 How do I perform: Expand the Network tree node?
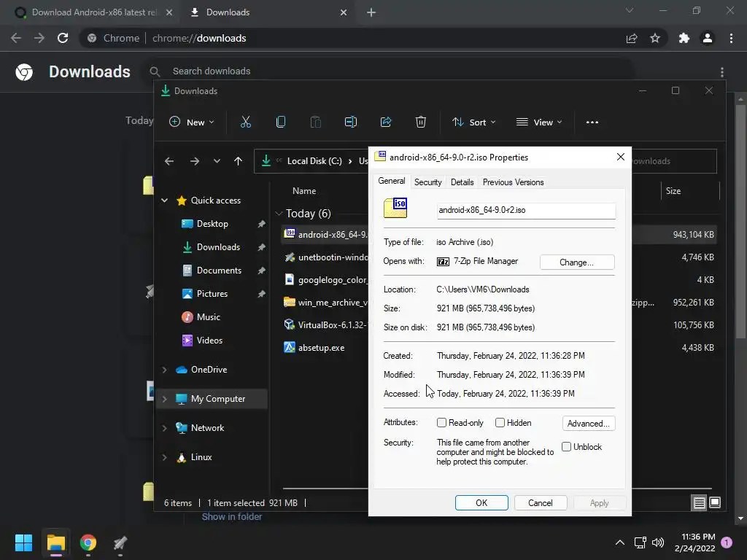pos(164,427)
